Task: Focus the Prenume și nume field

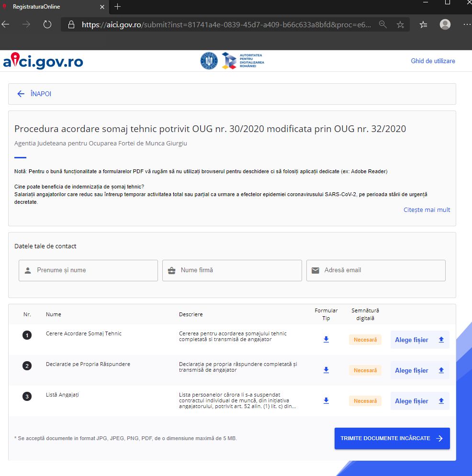Action: [88, 270]
